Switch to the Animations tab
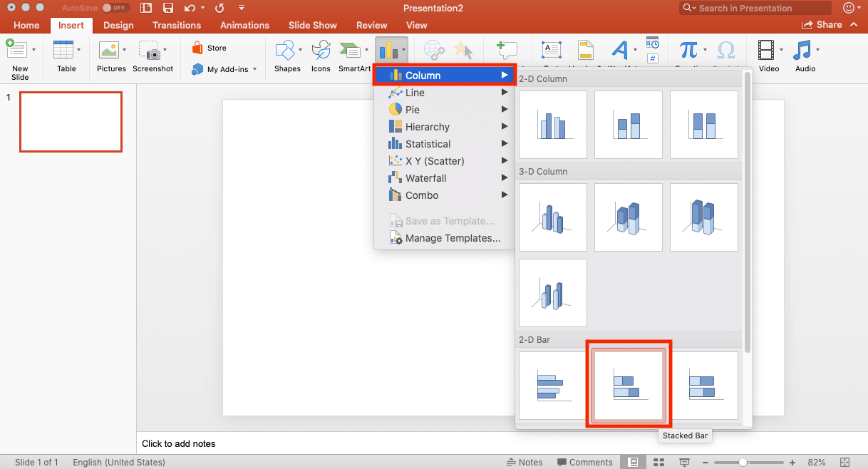 [x=244, y=25]
